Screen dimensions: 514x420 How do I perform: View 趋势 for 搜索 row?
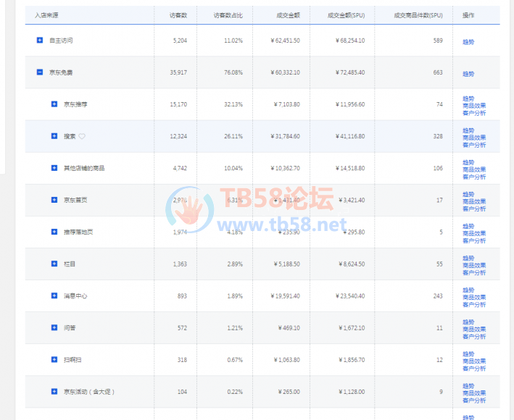tap(468, 130)
